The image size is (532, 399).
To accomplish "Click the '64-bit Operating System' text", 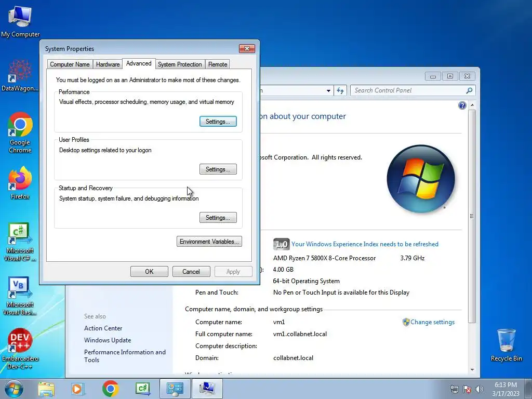I will point(307,281).
